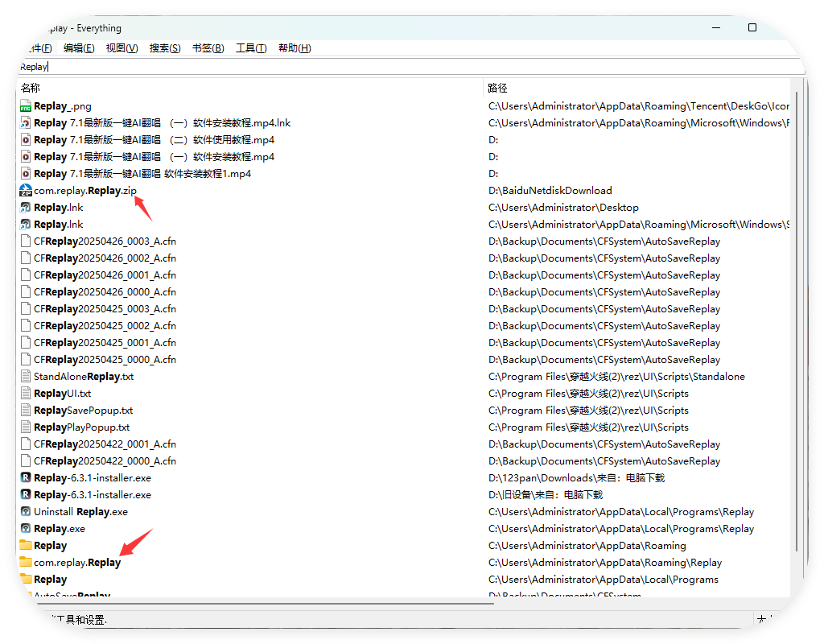This screenshot has width=824, height=644.
Task: Open the 工具(T) menu
Action: (251, 48)
